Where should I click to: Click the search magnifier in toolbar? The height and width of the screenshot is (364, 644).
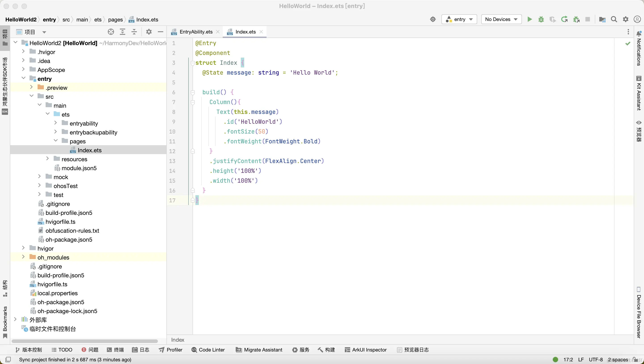614,19
